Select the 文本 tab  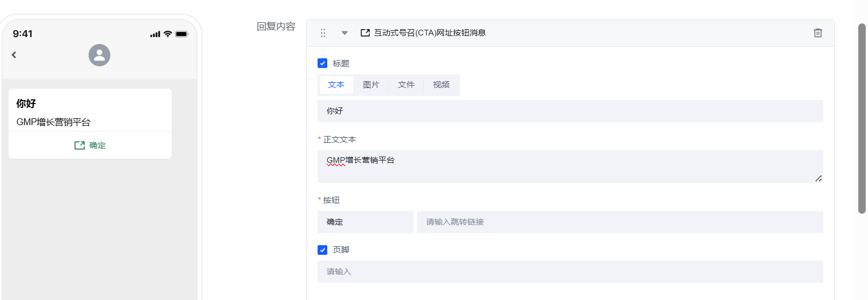coord(336,85)
